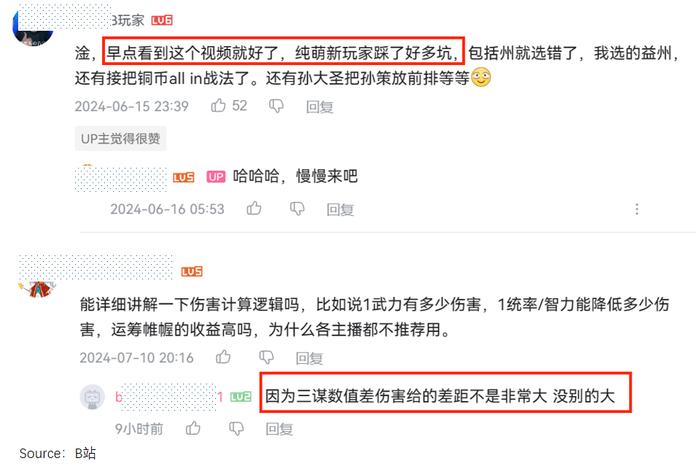Click the UP主觉得很赞 tag
This screenshot has width=700, height=464.
pyautogui.click(x=121, y=138)
